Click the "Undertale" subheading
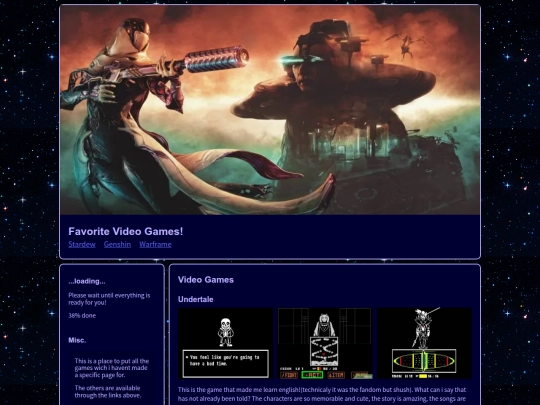Screen dimensions: 540x405 click(x=196, y=299)
